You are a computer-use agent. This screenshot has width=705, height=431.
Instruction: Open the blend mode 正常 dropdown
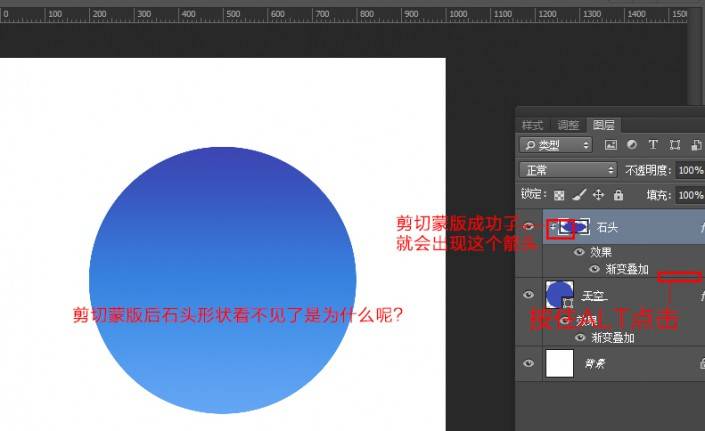(x=569, y=171)
